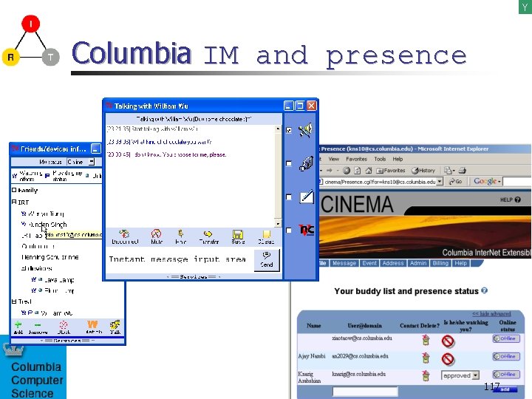Open the Google toolbar dropdown arrow
Image resolution: width=532 pixels, height=399 pixels.
499,182
